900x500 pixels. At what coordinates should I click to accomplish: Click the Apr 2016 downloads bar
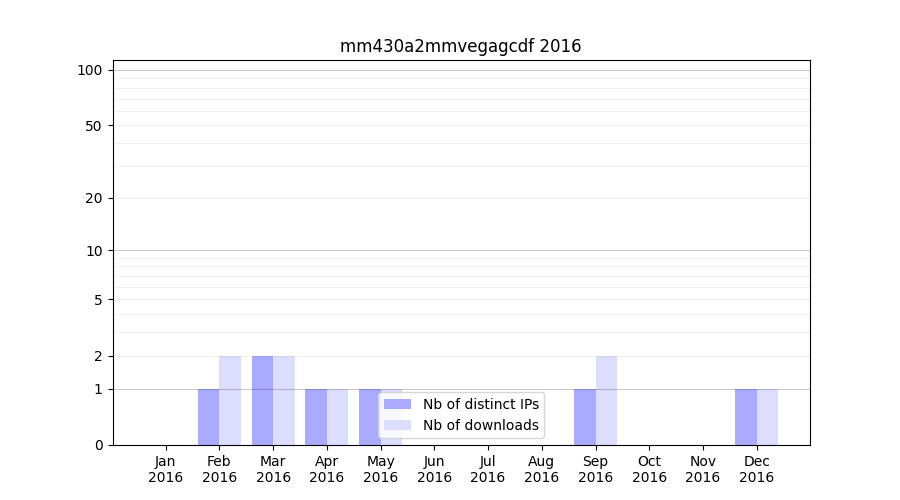(337, 417)
